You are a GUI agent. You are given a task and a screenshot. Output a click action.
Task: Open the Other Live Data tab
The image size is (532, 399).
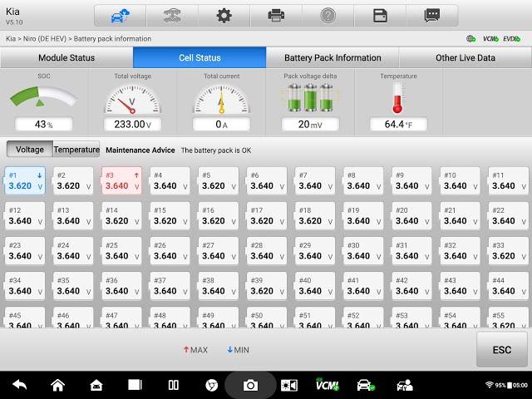tap(465, 57)
